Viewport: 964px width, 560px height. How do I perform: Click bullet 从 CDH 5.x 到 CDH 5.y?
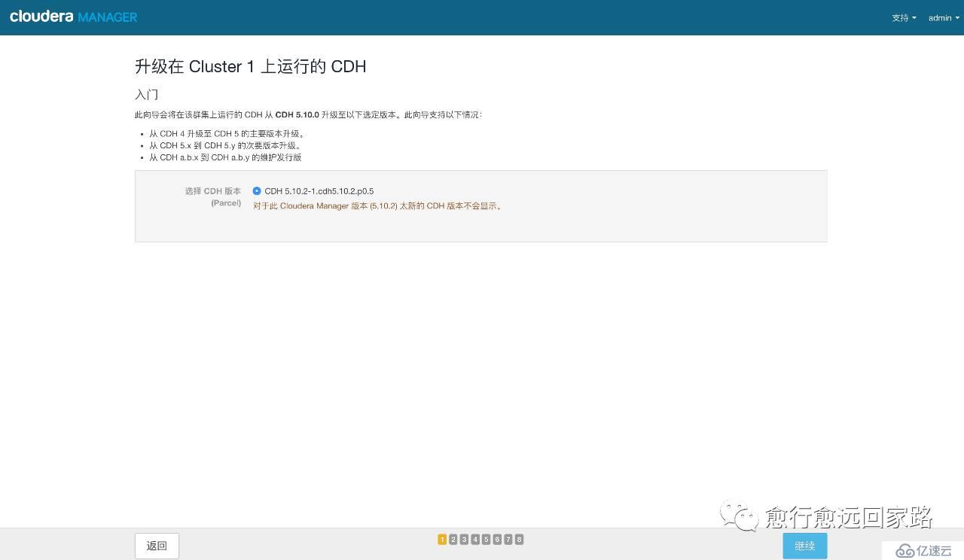(225, 145)
